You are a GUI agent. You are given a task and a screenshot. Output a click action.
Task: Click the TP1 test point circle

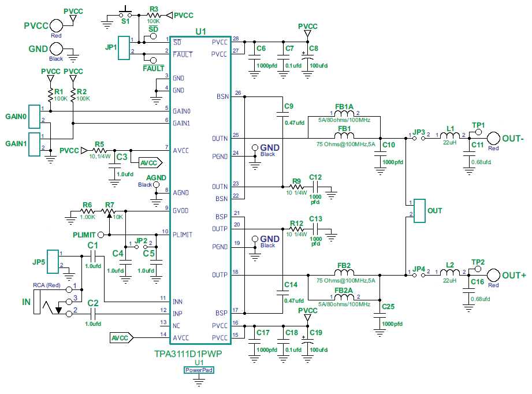[x=478, y=132]
